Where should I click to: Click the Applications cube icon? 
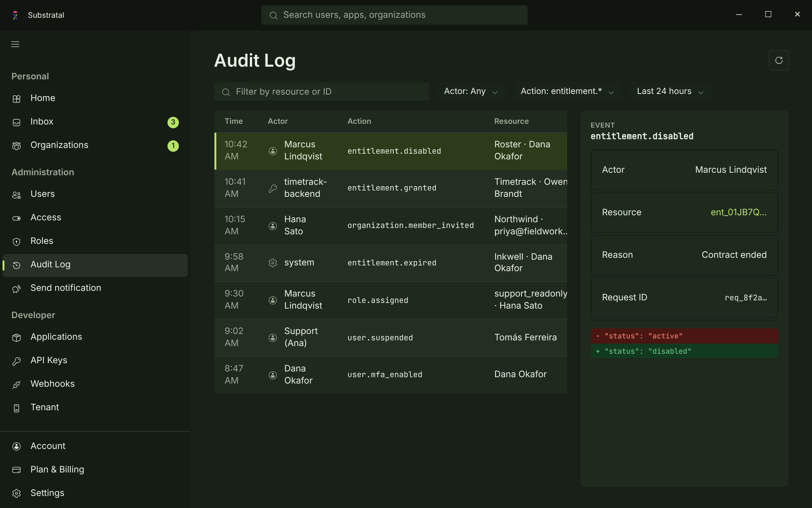tap(16, 338)
